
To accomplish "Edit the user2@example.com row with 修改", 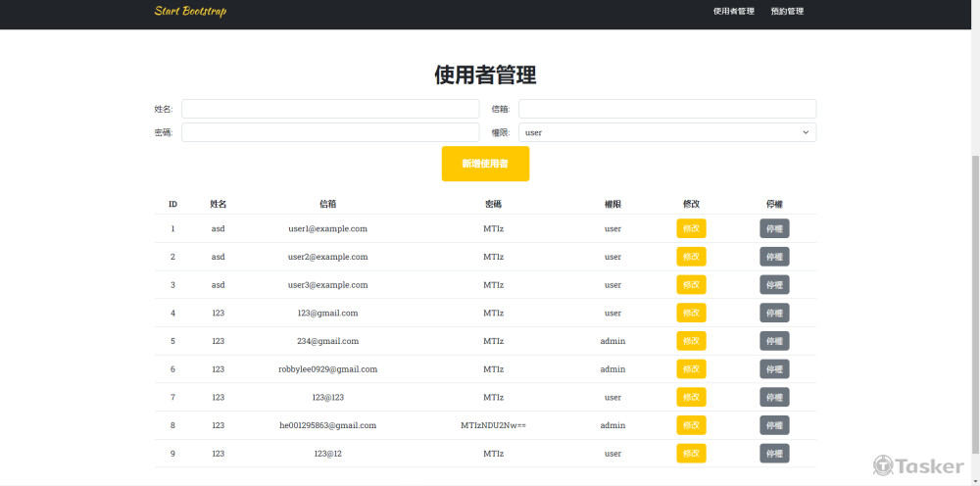I will click(x=691, y=257).
